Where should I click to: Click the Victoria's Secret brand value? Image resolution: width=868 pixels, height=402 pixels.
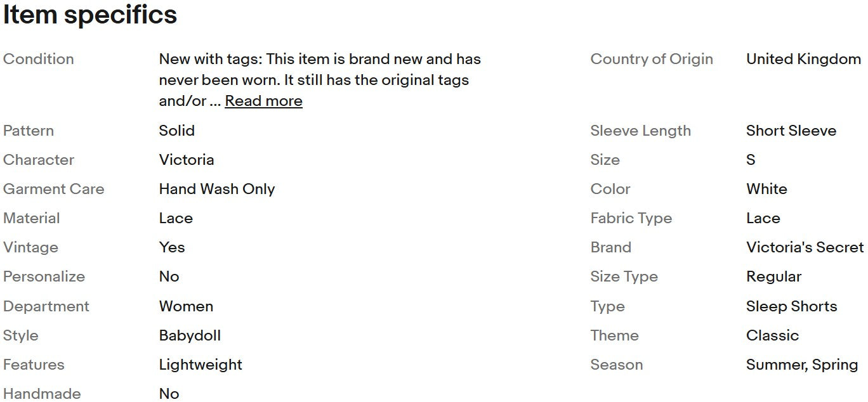pos(805,247)
